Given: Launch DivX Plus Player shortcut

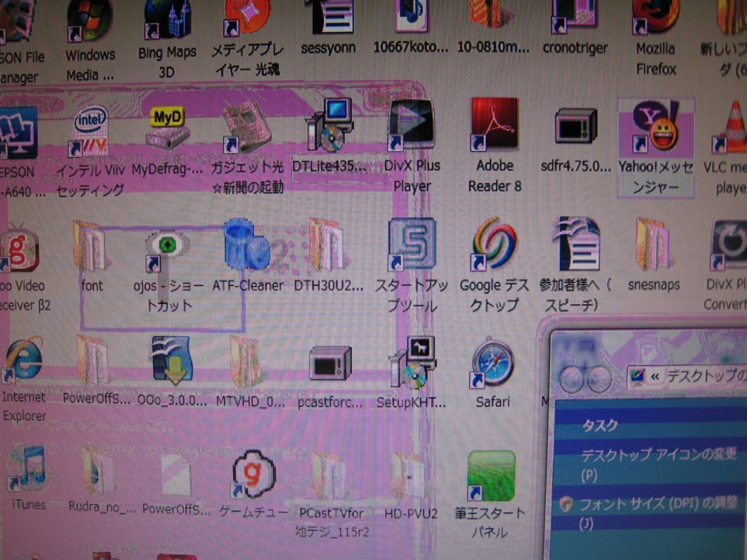Looking at the screenshot, I should click(411, 125).
